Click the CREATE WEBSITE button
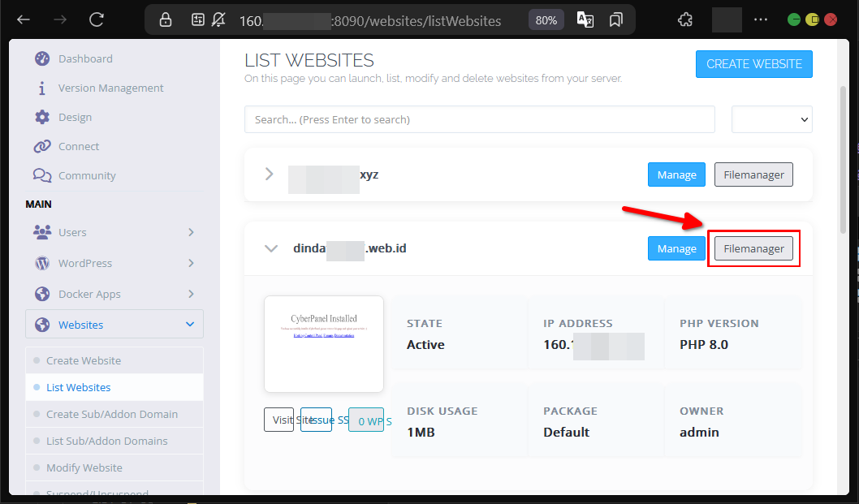The height and width of the screenshot is (504, 859). pyautogui.click(x=753, y=64)
